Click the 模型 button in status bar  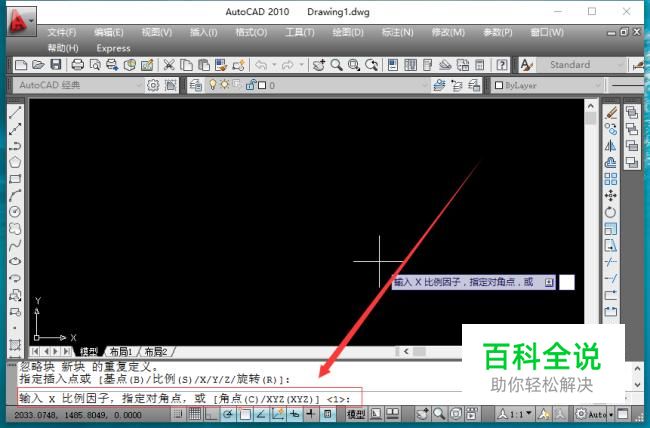point(356,414)
